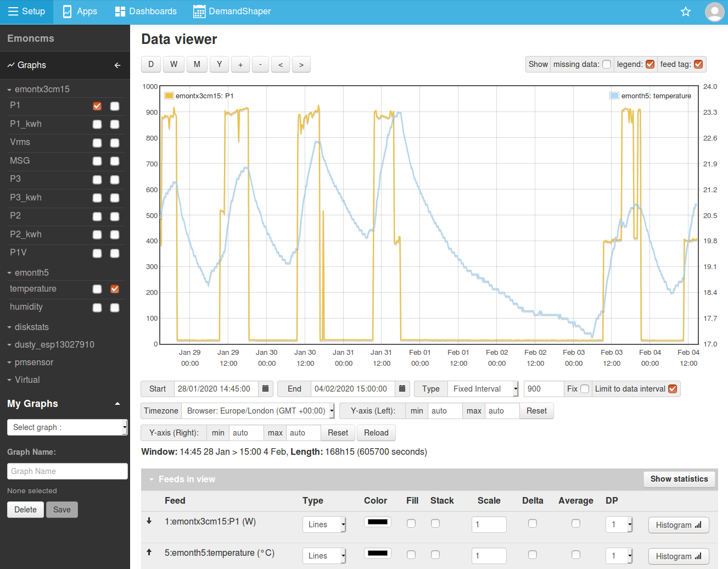Go to the DemandShaper tab
728x569 pixels.
[x=232, y=12]
